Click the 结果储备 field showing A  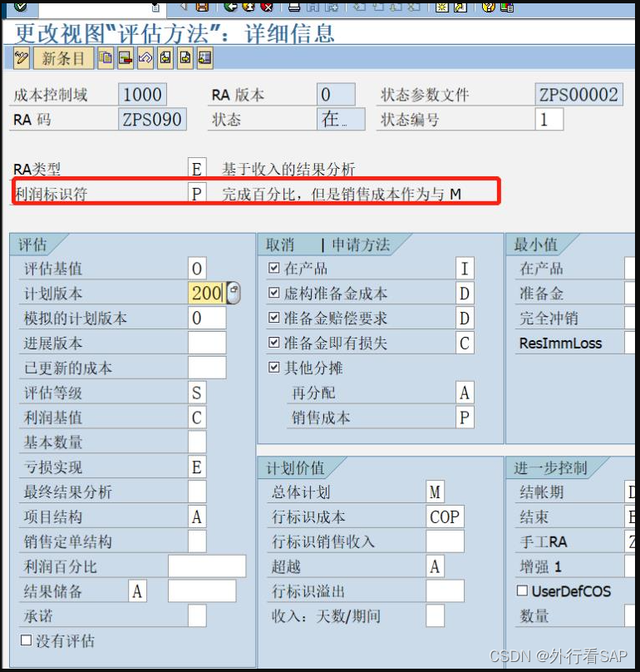tap(137, 591)
